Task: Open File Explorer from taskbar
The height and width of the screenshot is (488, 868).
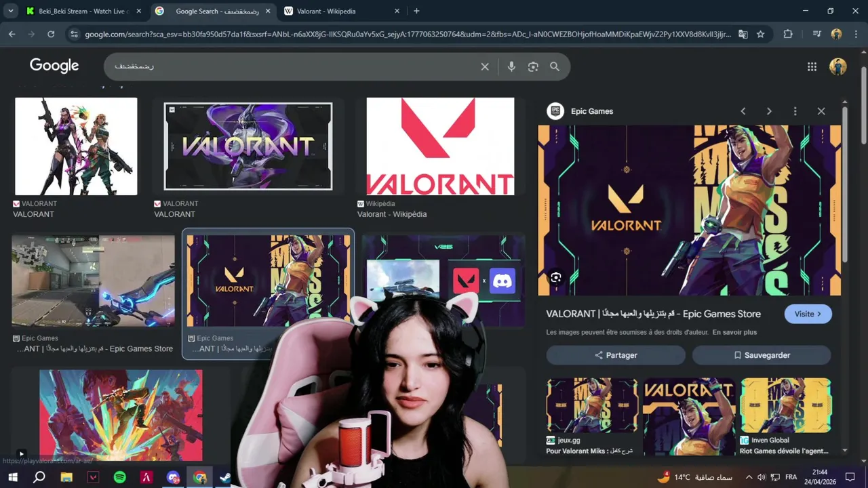Action: [x=66, y=477]
